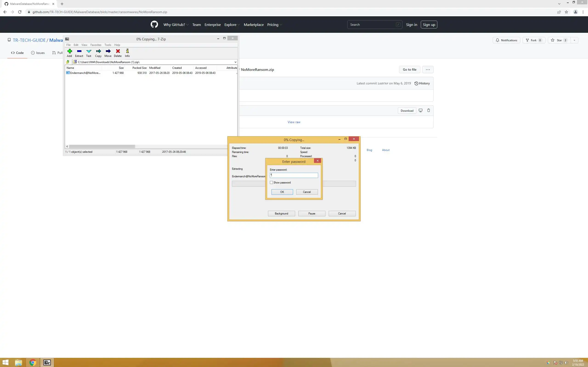Click the View raw link
The image size is (588, 367).
pos(294,122)
